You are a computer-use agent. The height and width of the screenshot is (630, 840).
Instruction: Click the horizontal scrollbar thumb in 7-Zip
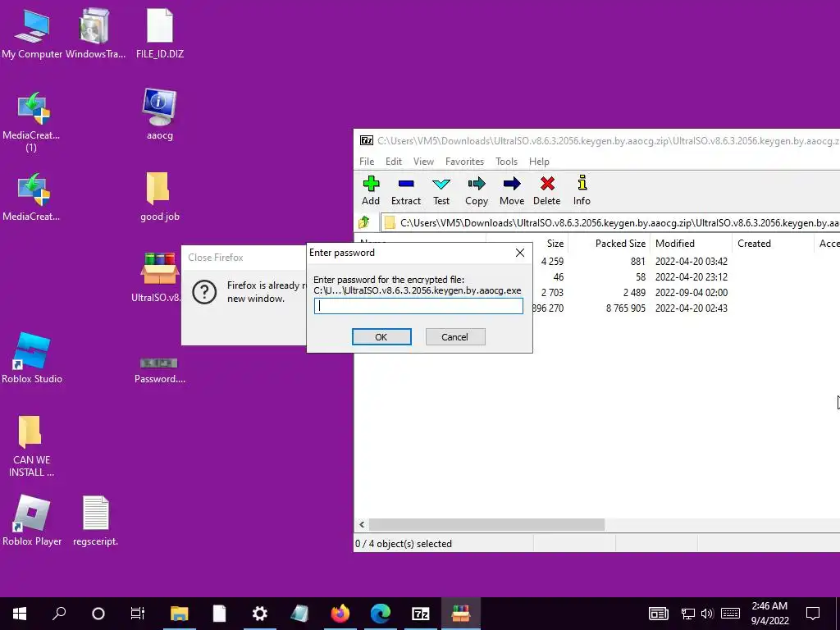486,524
